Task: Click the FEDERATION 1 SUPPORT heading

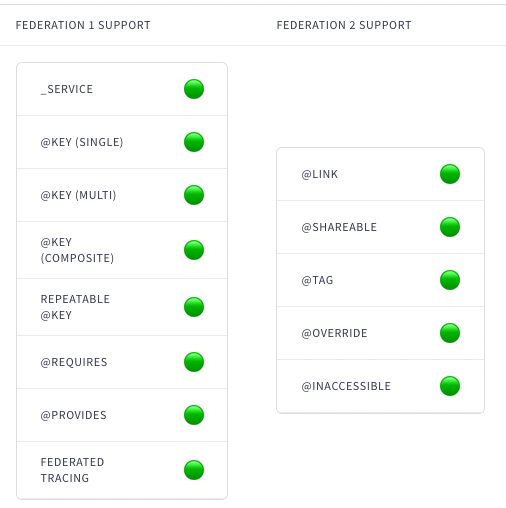Action: click(83, 25)
